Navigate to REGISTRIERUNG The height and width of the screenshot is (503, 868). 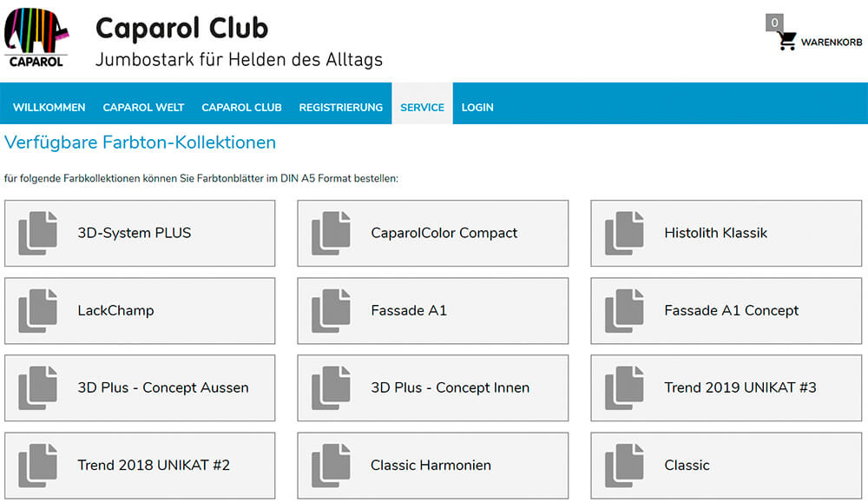(x=341, y=108)
